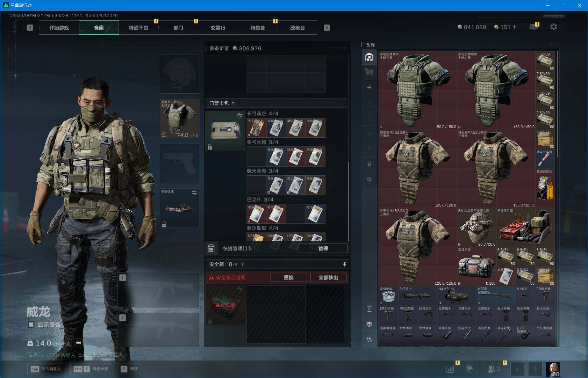Select the 高级头盔 duffel bag item
This screenshot has width=588, height=378.
477,267
